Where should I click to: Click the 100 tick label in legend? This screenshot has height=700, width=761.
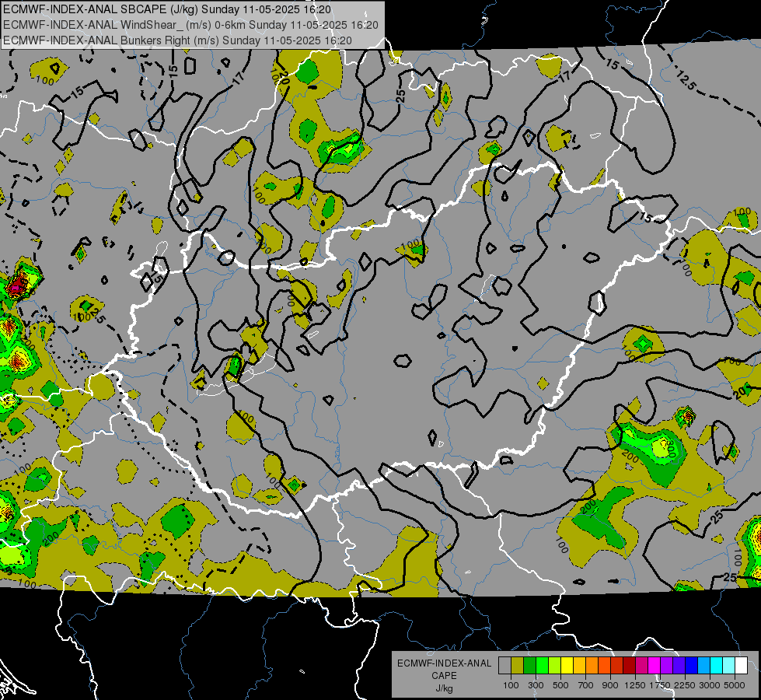pyautogui.click(x=511, y=685)
